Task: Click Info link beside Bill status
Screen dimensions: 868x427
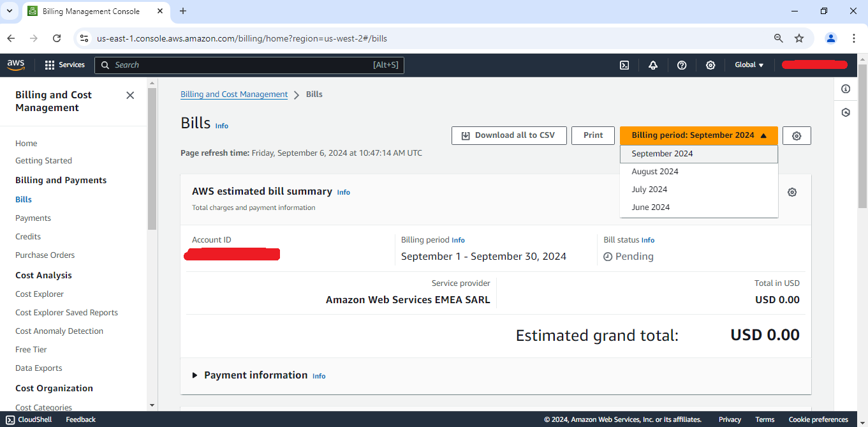Action: coord(648,240)
